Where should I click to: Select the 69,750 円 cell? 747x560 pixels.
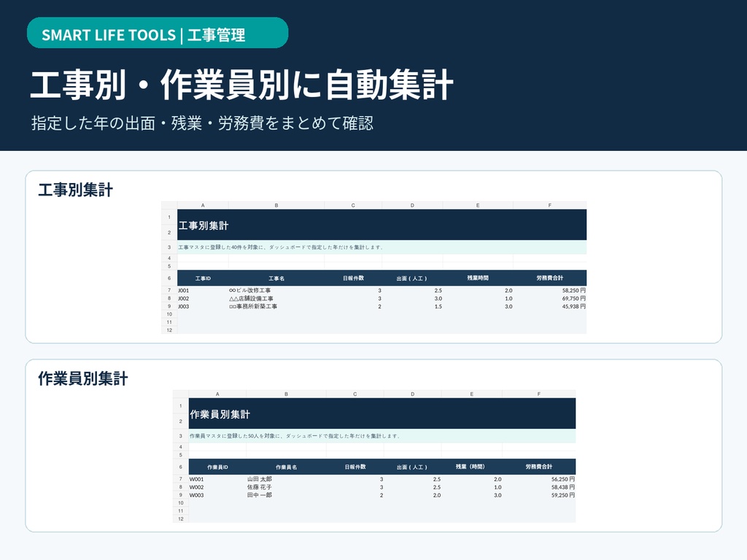(x=550, y=298)
